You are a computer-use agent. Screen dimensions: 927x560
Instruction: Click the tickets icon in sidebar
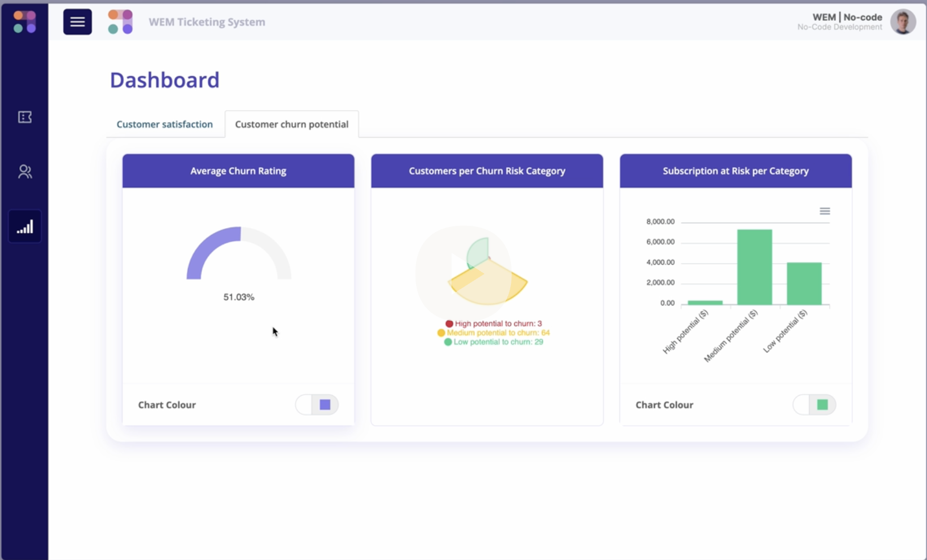(25, 117)
